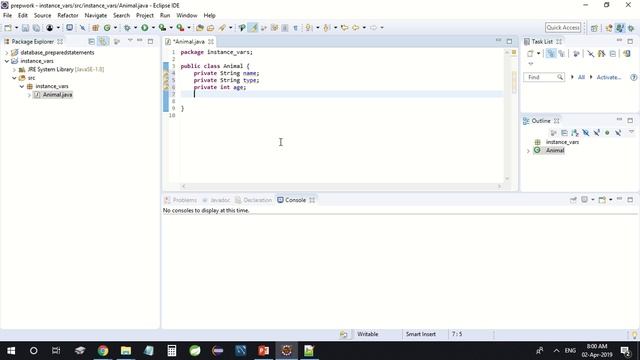640x360 pixels.
Task: Open the Outline view menu arrow
Action: tap(631, 132)
